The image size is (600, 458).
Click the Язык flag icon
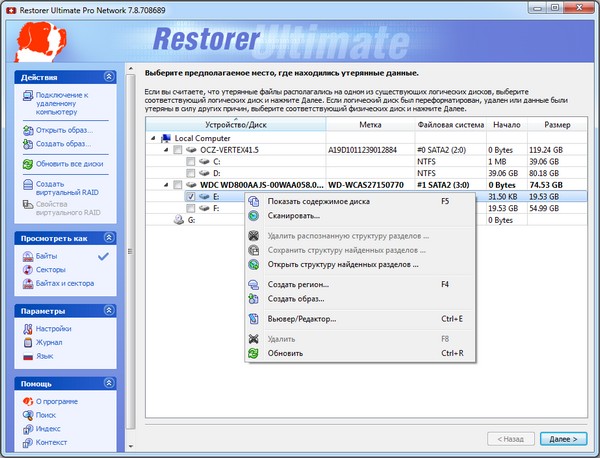click(28, 357)
